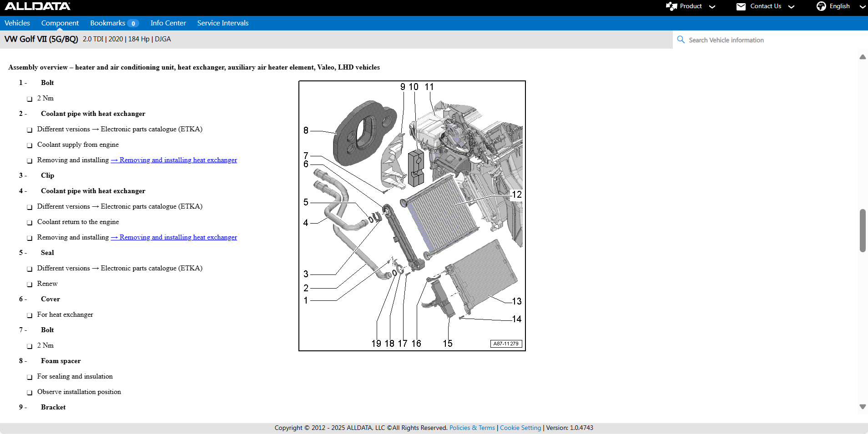This screenshot has width=868, height=434.
Task: Click the language globe icon
Action: 821,6
